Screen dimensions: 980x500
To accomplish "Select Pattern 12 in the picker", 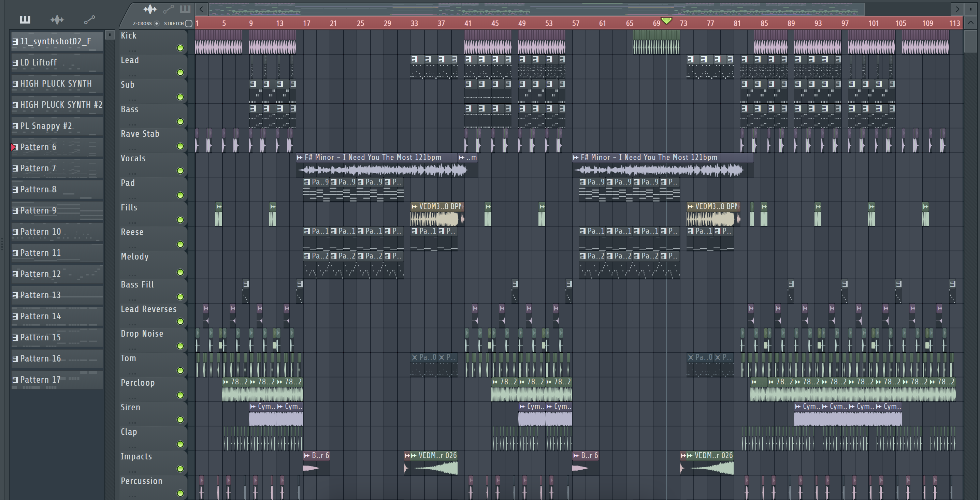I will [x=57, y=274].
